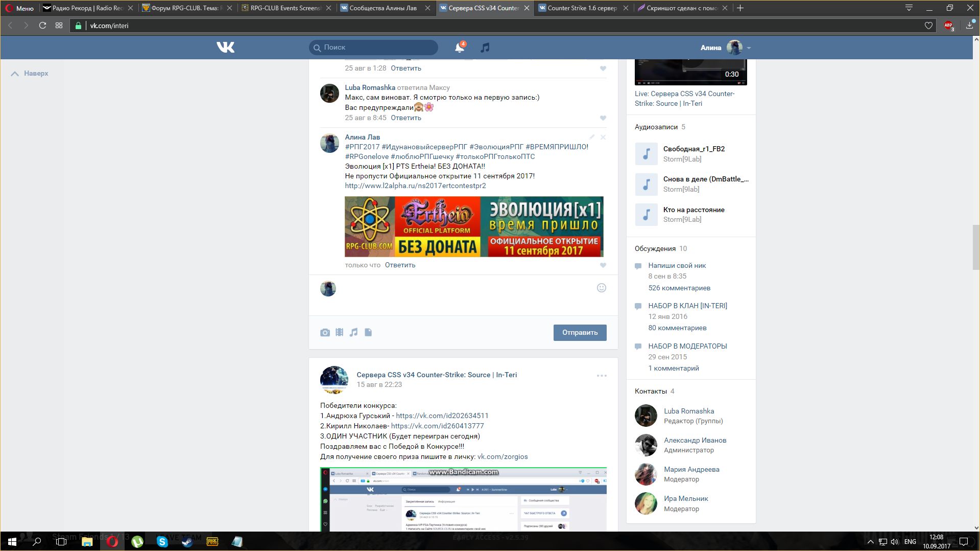Open the Эволюция x1 banner image

[x=474, y=226]
